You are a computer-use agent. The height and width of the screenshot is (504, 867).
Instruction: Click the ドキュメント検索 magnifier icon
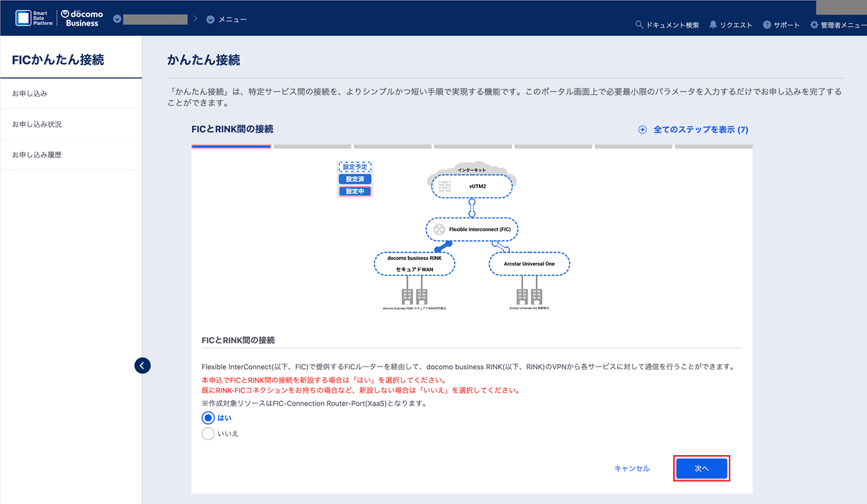tap(639, 25)
